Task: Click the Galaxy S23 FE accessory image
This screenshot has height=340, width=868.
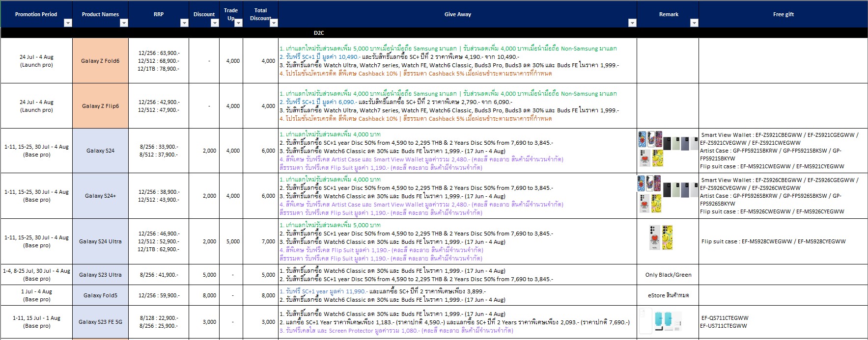Action: tap(660, 321)
